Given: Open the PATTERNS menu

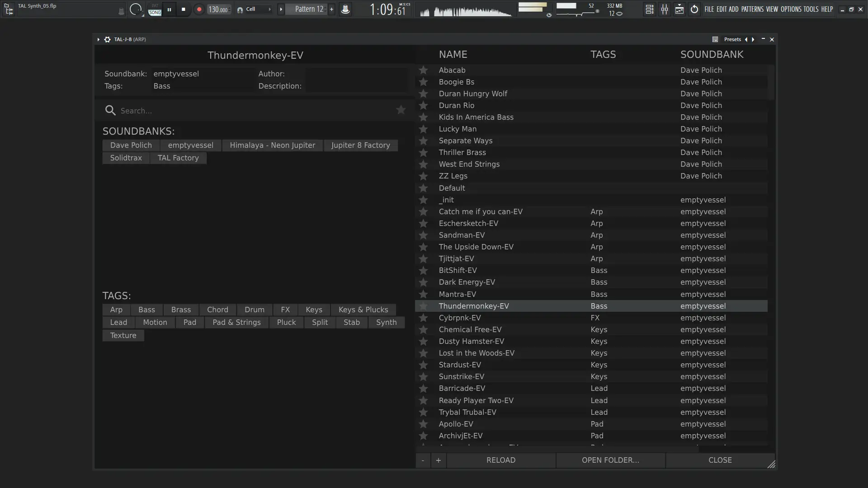Looking at the screenshot, I should pos(752,9).
